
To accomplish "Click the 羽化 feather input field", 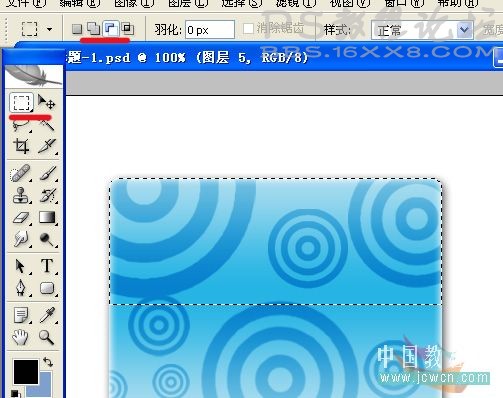I will pos(210,30).
